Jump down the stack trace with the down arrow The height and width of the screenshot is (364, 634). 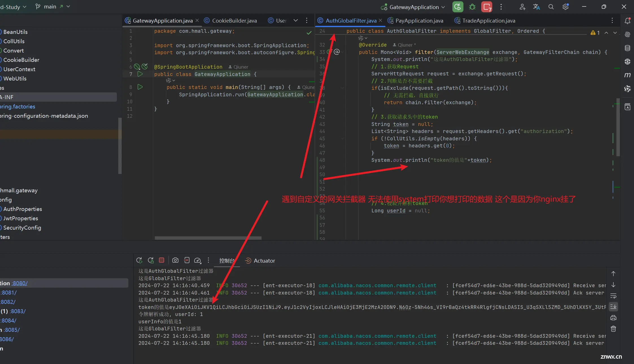click(x=613, y=285)
